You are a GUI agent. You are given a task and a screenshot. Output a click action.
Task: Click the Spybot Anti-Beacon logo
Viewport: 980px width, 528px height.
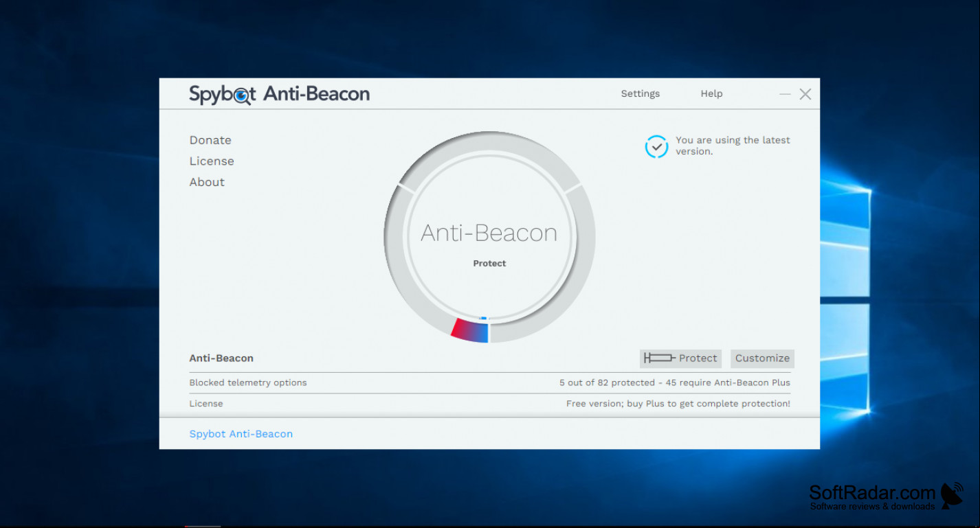click(279, 94)
